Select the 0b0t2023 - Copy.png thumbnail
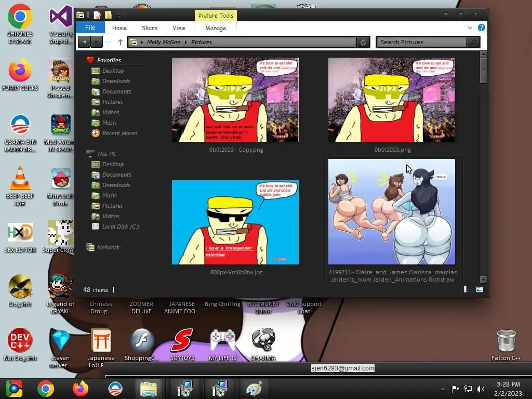 coord(235,100)
